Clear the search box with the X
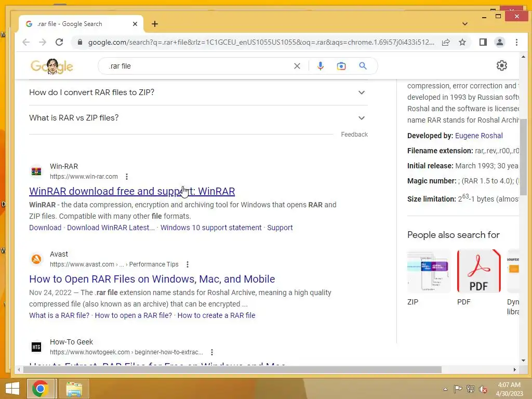The image size is (532, 399). point(297,66)
